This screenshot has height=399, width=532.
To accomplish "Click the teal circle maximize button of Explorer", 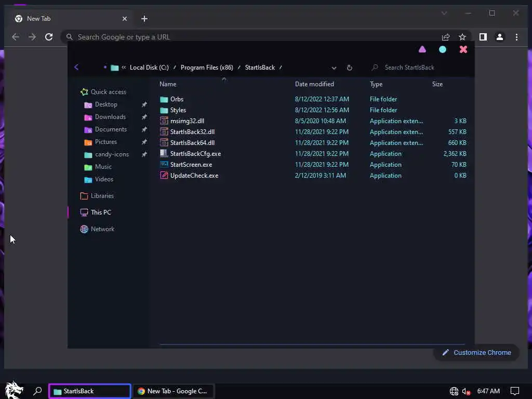I will point(443,49).
